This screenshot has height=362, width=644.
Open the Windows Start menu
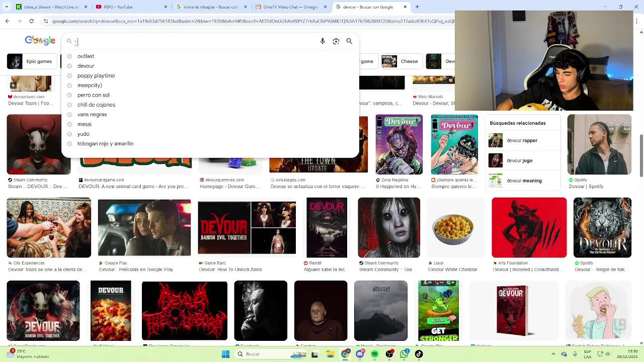(226, 354)
